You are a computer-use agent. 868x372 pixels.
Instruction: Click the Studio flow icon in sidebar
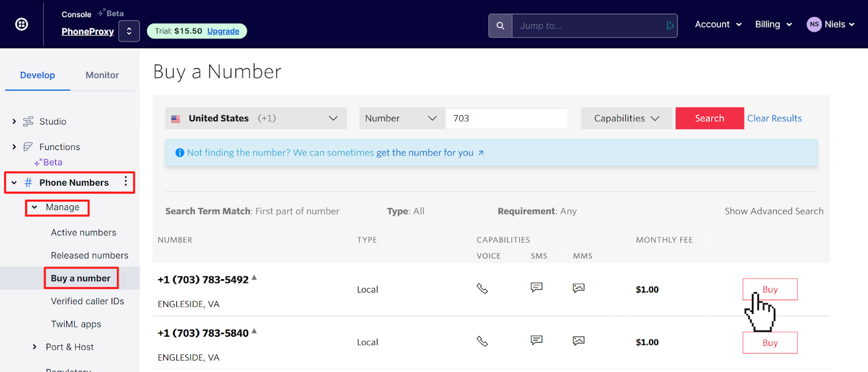point(28,122)
